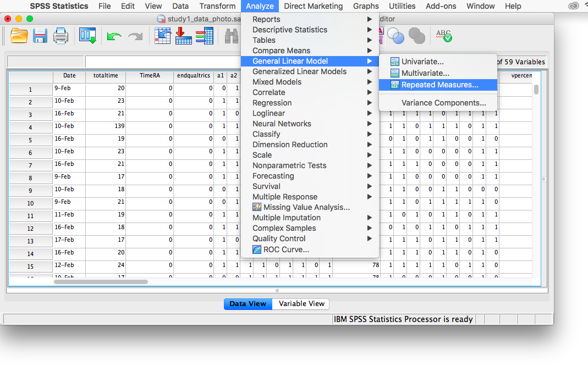Expand the Tables submenu
Image resolution: width=588 pixels, height=383 pixels.
pyautogui.click(x=310, y=40)
